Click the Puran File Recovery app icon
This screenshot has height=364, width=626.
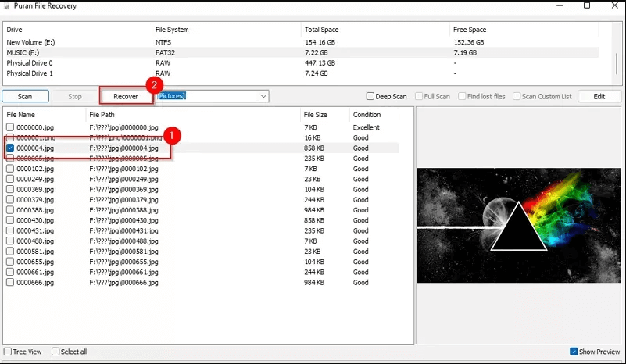pyautogui.click(x=6, y=6)
